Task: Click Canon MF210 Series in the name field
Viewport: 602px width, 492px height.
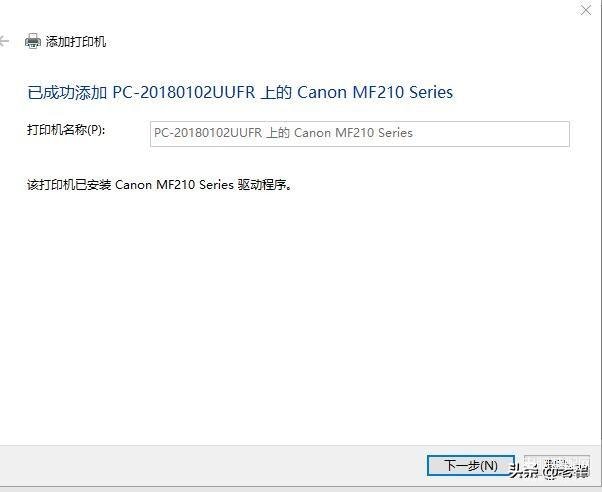Action: [353, 133]
